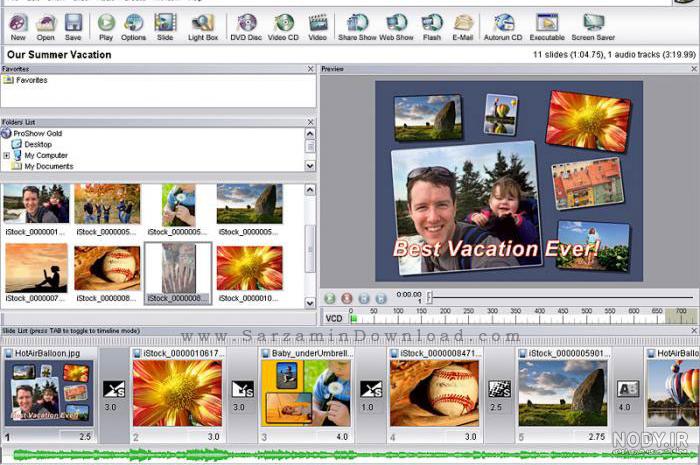
Task: Click the preview playback position slider handle
Action: (x=429, y=297)
